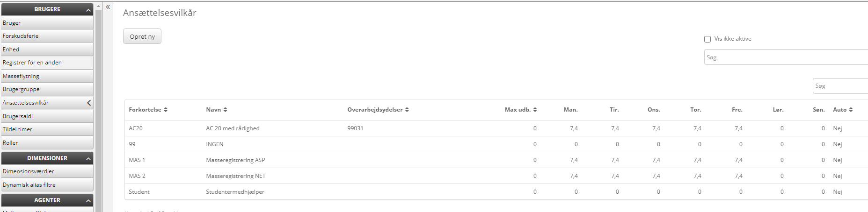The height and width of the screenshot is (212, 868).
Task: Click the Opret ny button
Action: click(142, 36)
